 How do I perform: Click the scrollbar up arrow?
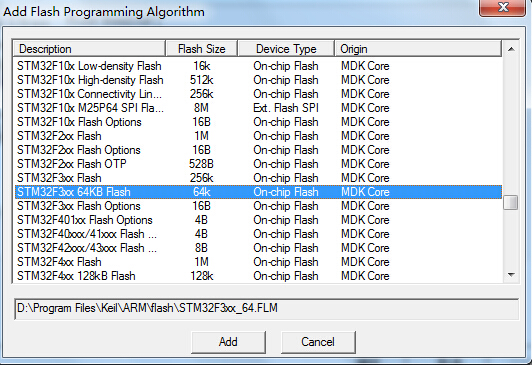click(x=511, y=50)
